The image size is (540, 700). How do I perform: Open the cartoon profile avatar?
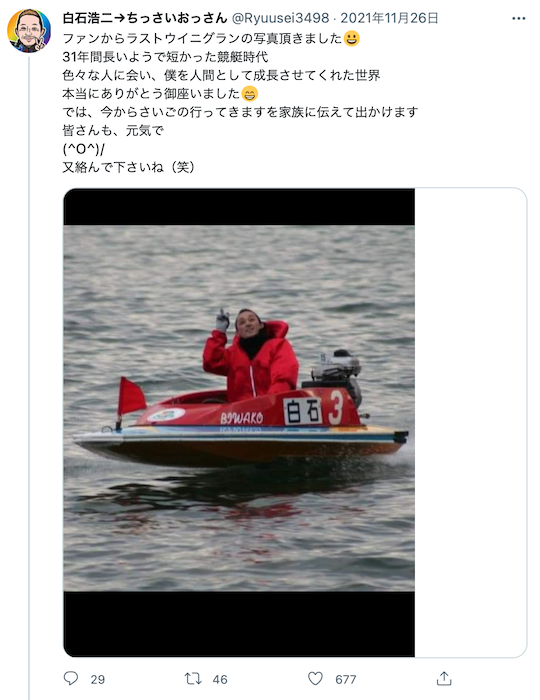(29, 31)
